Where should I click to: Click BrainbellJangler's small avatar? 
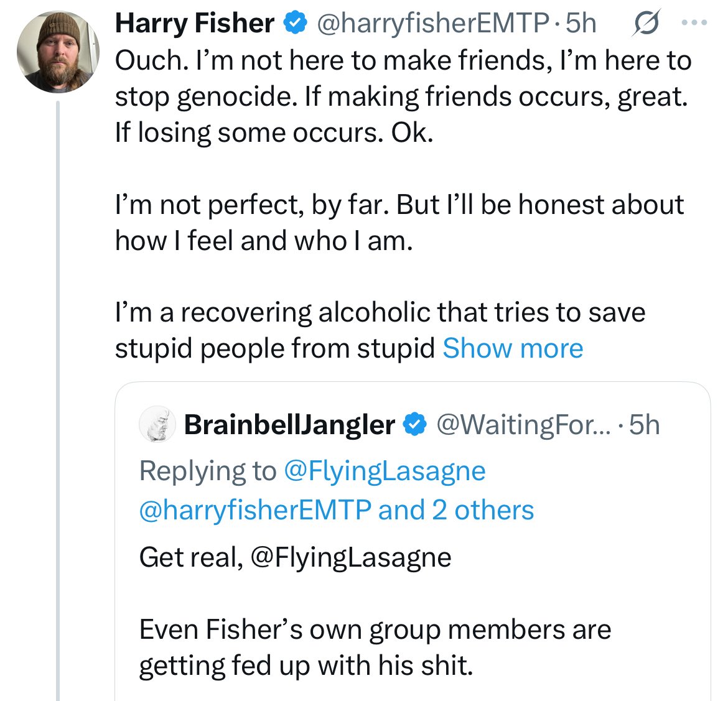tap(156, 425)
